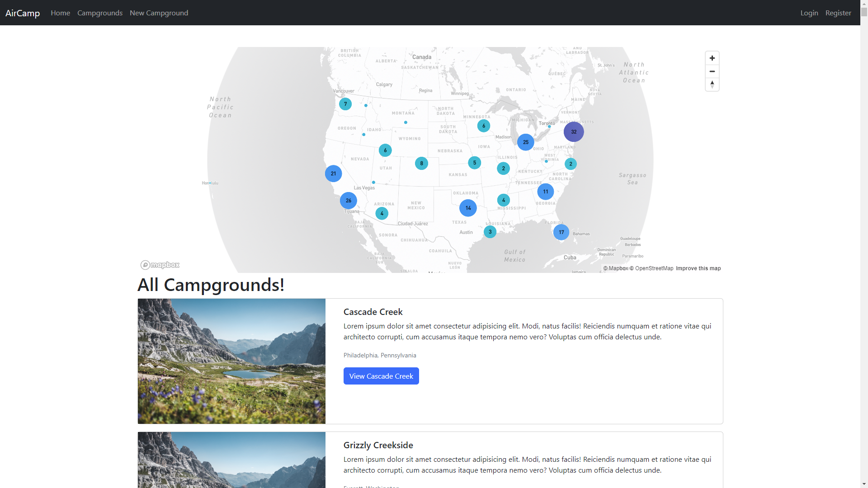The image size is (868, 488).
Task: Open the cluster of 21 campgrounds
Action: [x=333, y=174]
